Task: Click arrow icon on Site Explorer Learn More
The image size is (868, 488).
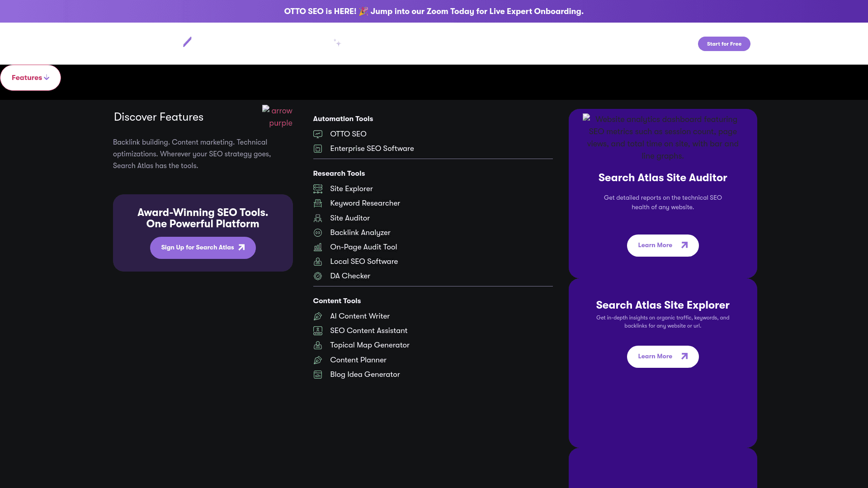Action: tap(684, 357)
